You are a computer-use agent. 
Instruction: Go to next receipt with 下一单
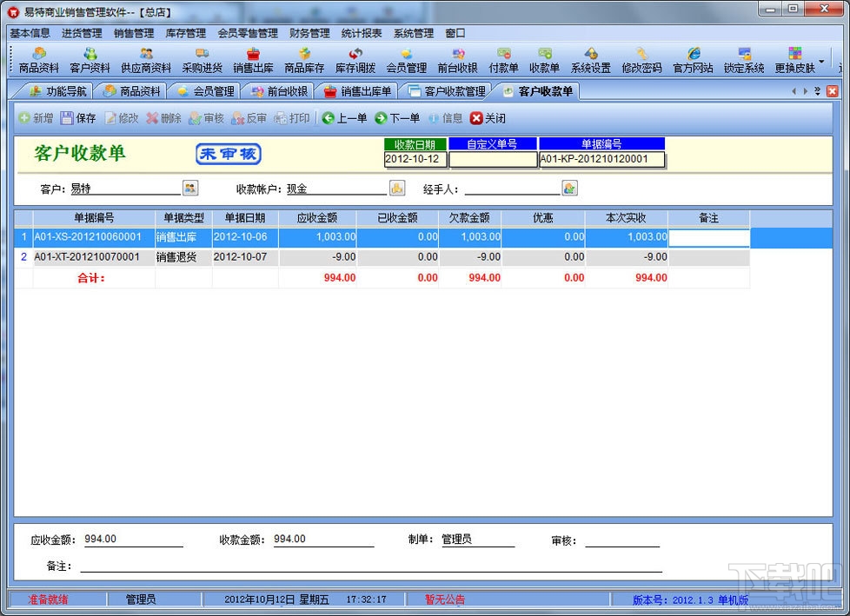click(397, 118)
